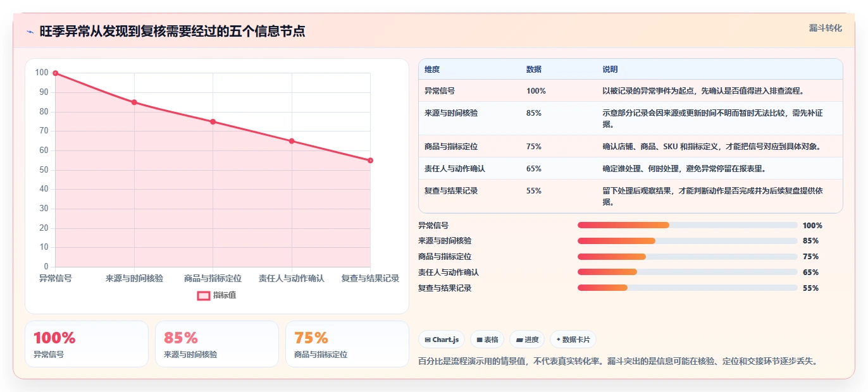Click the 数据卡片 chip sparkle icon
The image size is (868, 392).
click(x=558, y=340)
